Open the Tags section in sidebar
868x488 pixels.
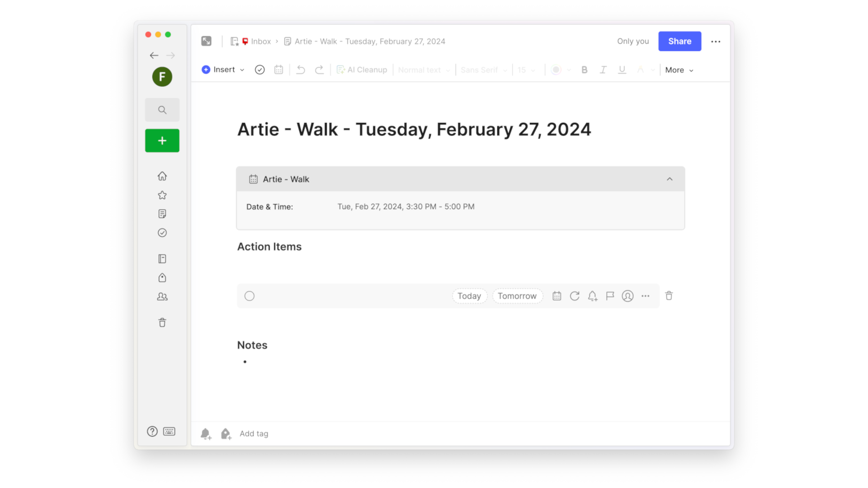click(162, 278)
